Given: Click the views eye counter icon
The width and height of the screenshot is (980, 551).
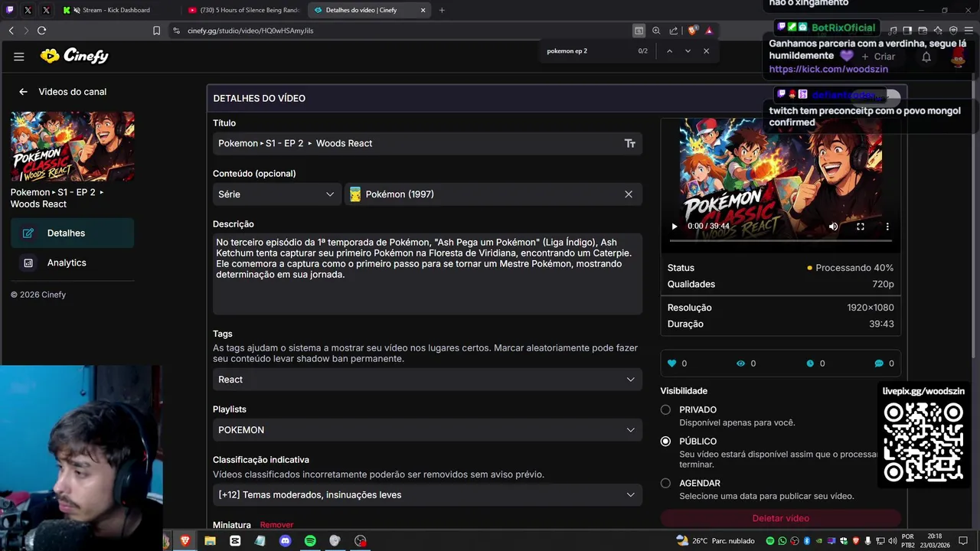Looking at the screenshot, I should pyautogui.click(x=740, y=364).
